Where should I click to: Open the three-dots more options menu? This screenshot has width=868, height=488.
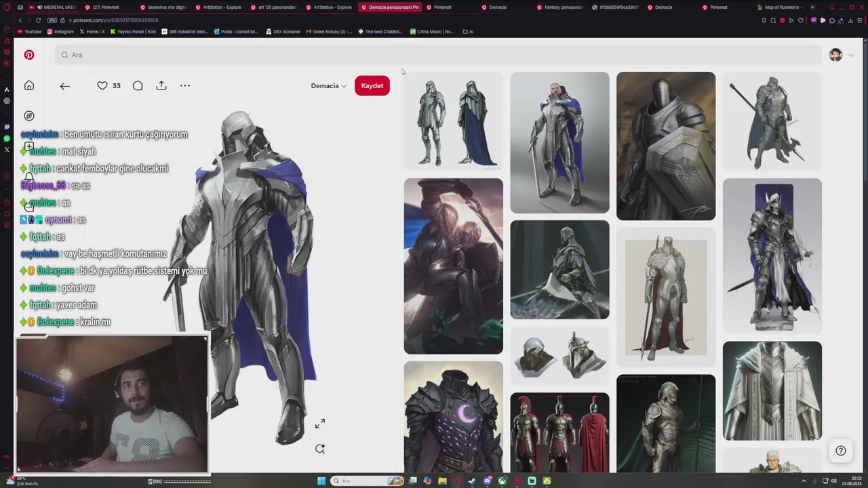point(185,85)
